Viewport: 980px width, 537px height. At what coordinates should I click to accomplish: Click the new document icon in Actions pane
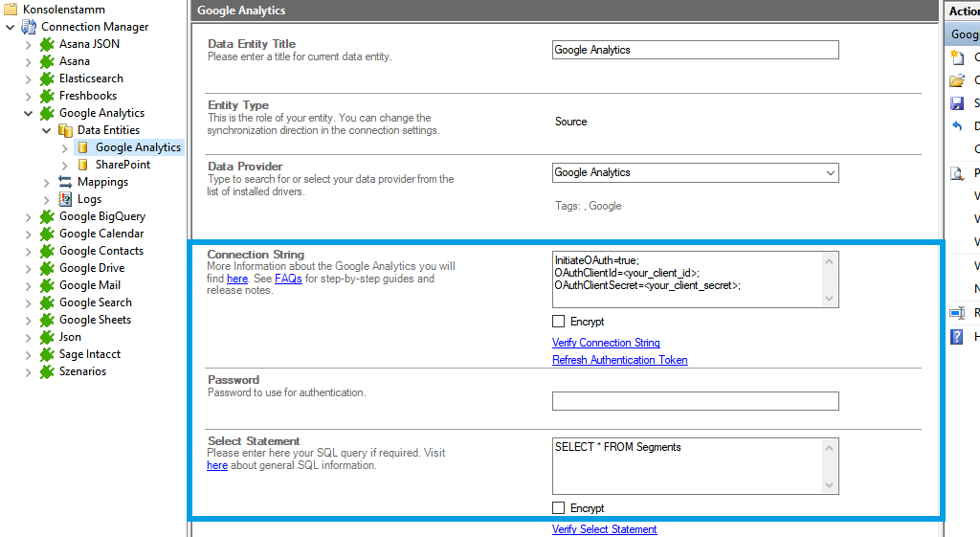[956, 57]
